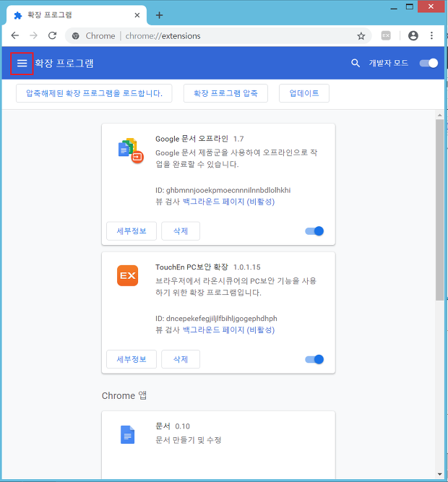Bookmark this page with the star icon

[x=361, y=36]
